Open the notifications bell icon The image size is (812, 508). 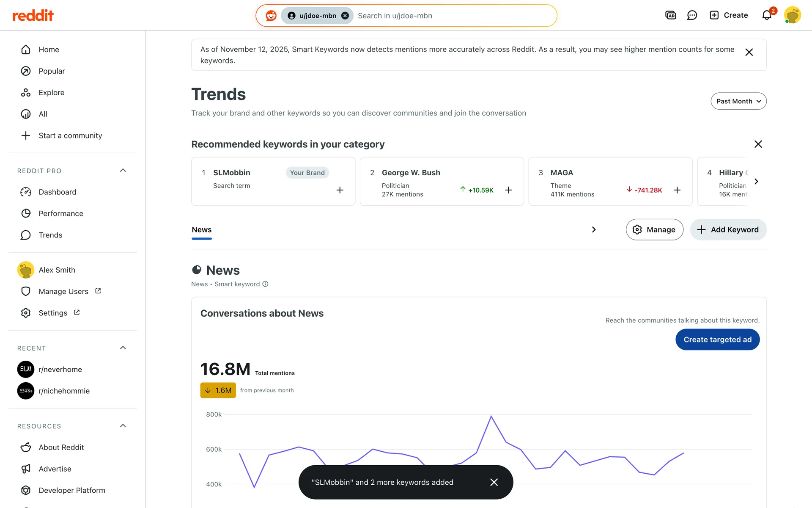767,16
